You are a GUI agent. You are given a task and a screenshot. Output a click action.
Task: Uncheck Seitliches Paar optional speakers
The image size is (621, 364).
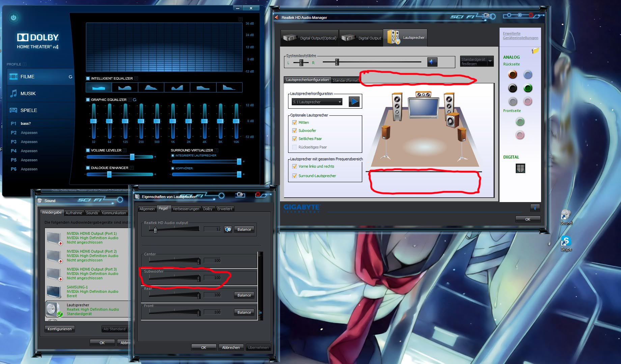pos(294,139)
